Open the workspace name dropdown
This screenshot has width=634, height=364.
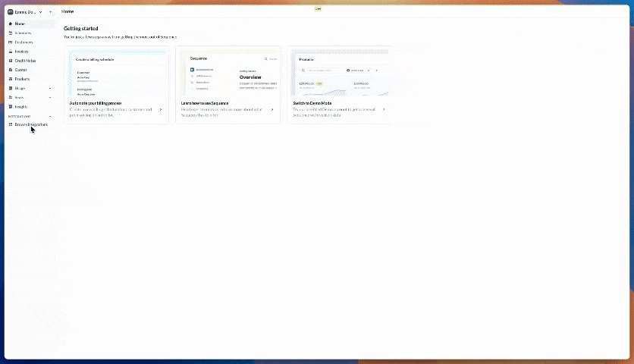[x=28, y=12]
